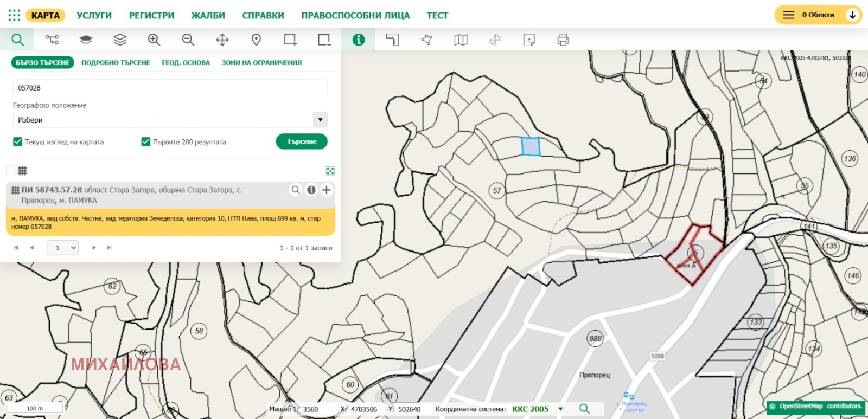Expand the results page number dropdown
Image resolution: width=868 pixels, height=419 pixels.
[63, 248]
